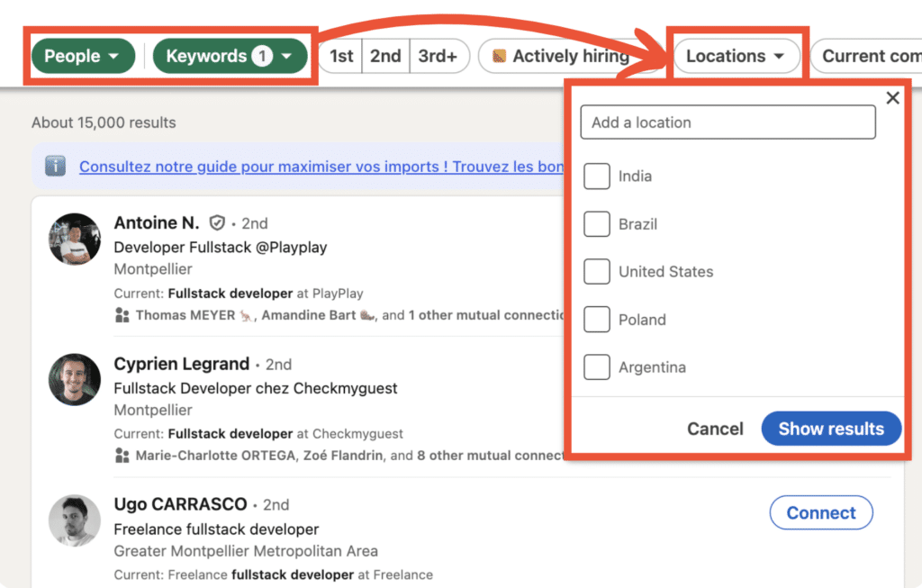Screen dimensions: 922x588
Task: Open Cyprien Legrand profile photo
Action: [74, 379]
